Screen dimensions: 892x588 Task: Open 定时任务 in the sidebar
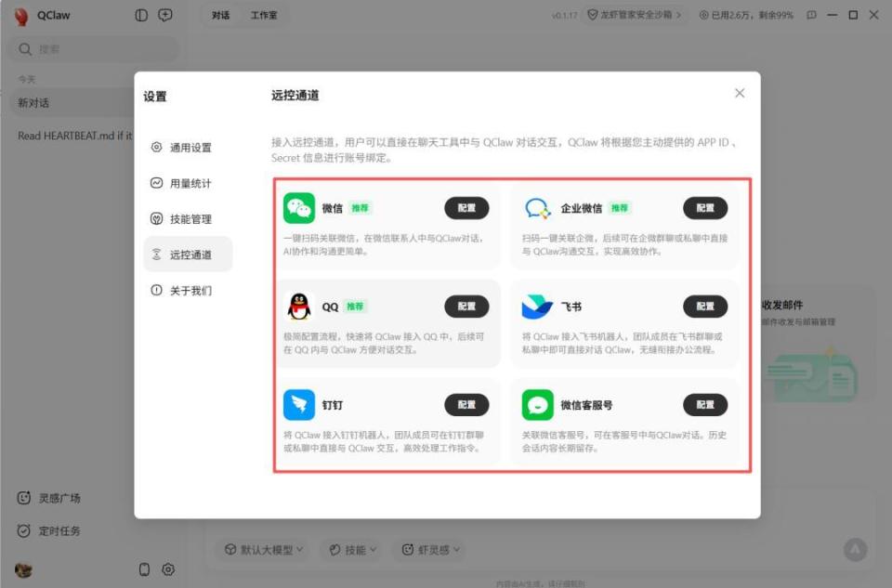pyautogui.click(x=56, y=530)
